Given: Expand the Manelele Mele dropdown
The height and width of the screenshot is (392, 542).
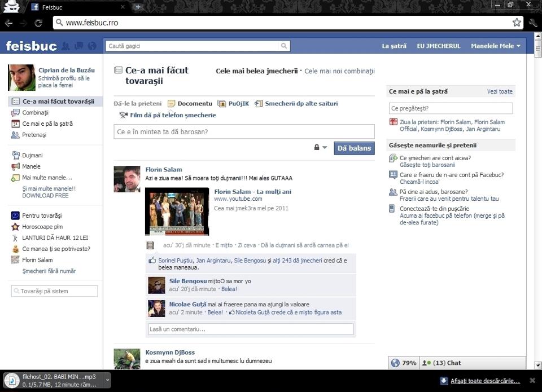Looking at the screenshot, I should pyautogui.click(x=495, y=46).
